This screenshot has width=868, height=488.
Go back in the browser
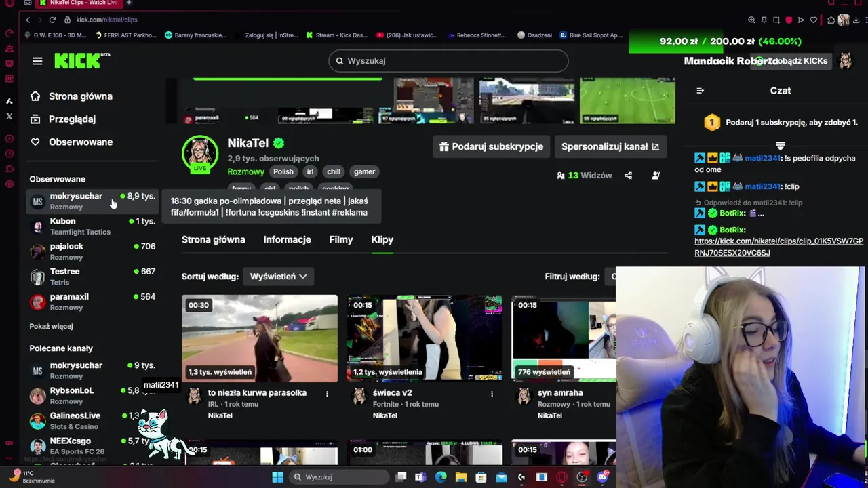click(28, 20)
